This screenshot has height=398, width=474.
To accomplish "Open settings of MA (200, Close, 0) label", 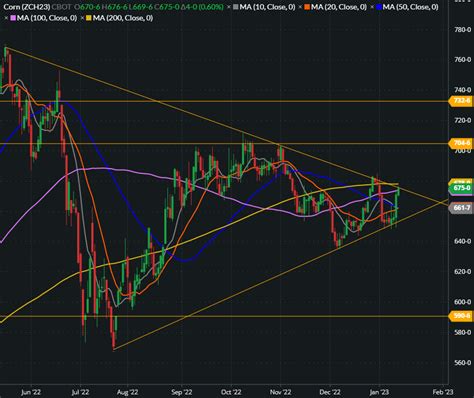I will [x=123, y=18].
